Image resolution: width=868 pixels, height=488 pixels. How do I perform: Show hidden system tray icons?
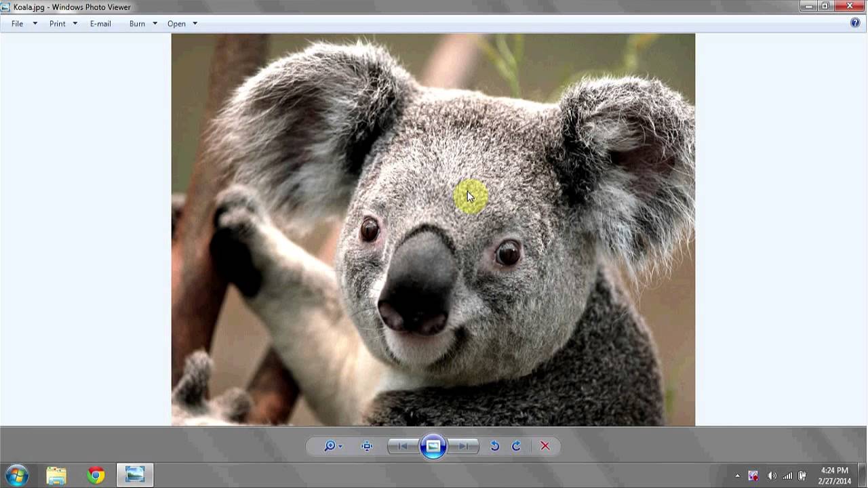pyautogui.click(x=737, y=476)
